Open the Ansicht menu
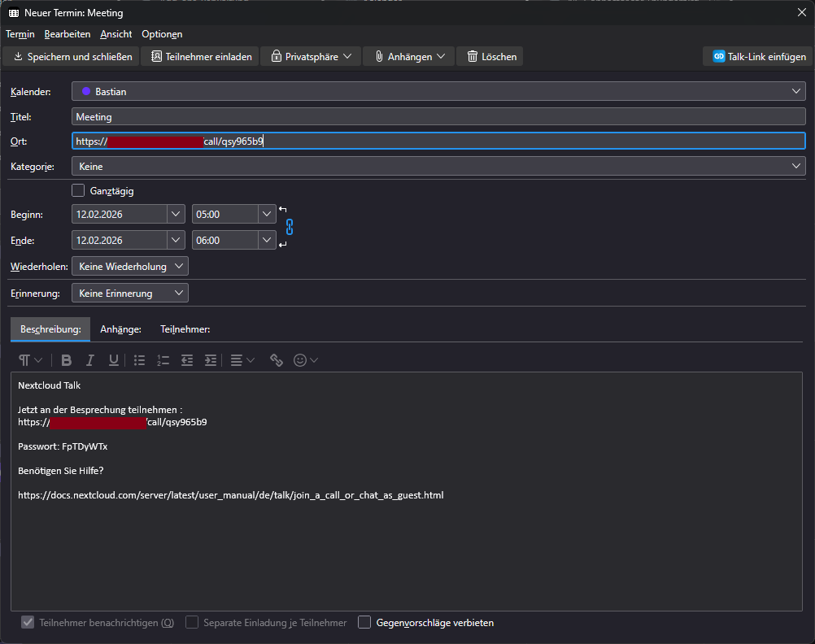815x644 pixels. pos(116,34)
